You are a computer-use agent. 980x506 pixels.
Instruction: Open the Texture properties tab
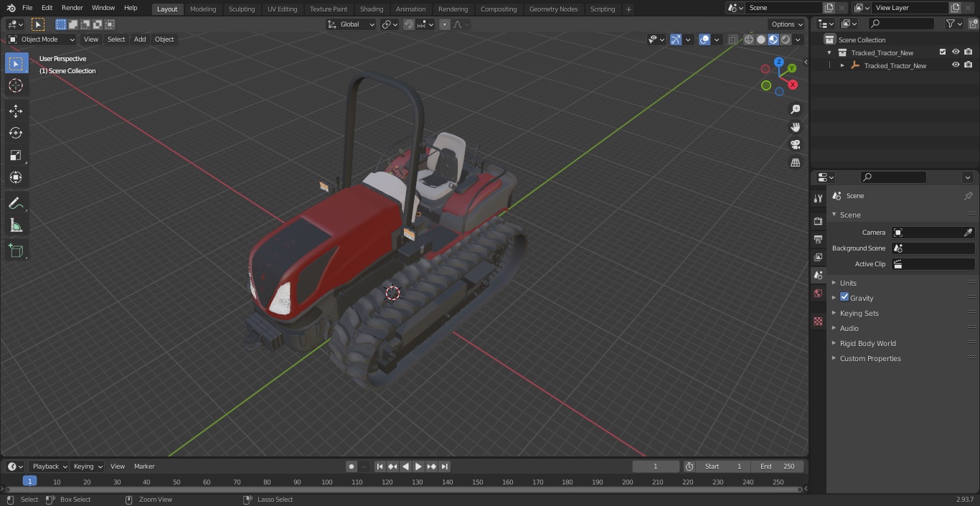[x=818, y=321]
